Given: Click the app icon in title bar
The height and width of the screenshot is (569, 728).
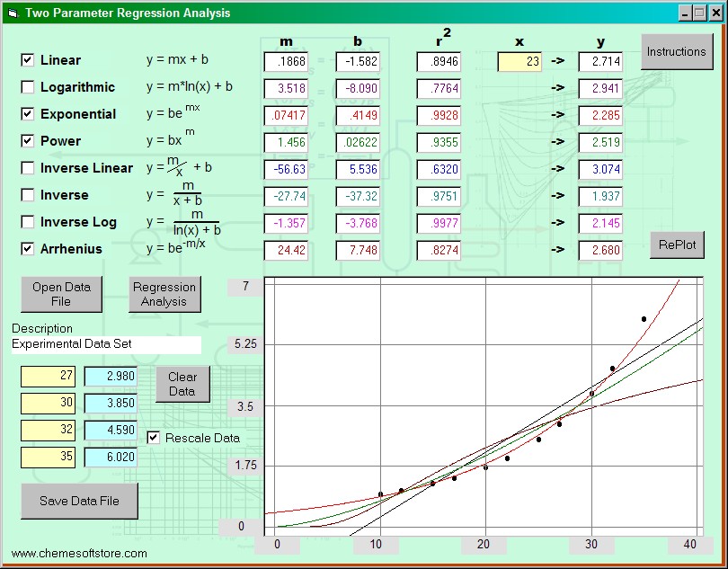Looking at the screenshot, I should (x=12, y=13).
